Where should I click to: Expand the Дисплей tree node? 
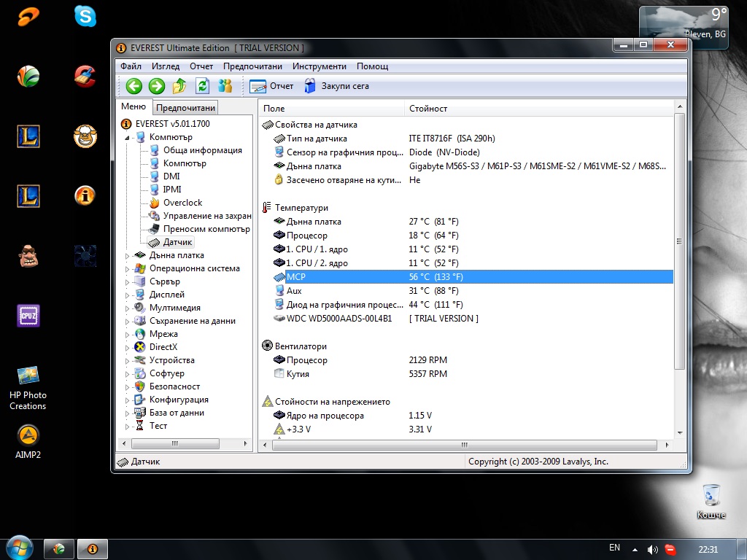[x=127, y=295]
